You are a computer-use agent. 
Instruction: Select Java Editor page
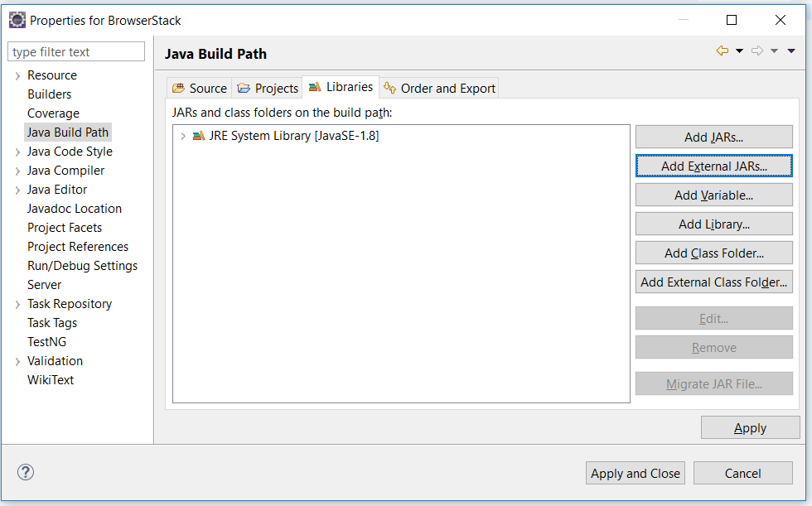coord(57,190)
